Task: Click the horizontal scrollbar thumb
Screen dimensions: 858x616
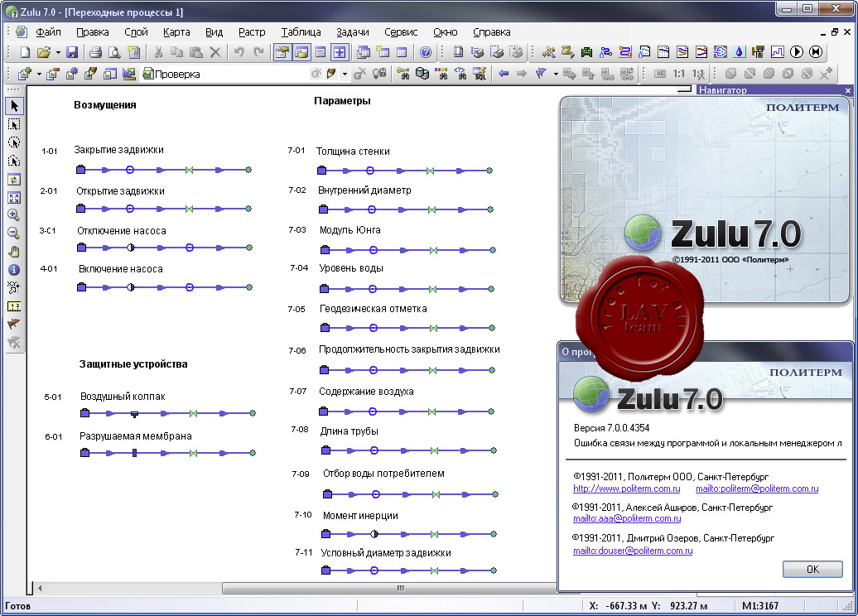Action: 400,588
